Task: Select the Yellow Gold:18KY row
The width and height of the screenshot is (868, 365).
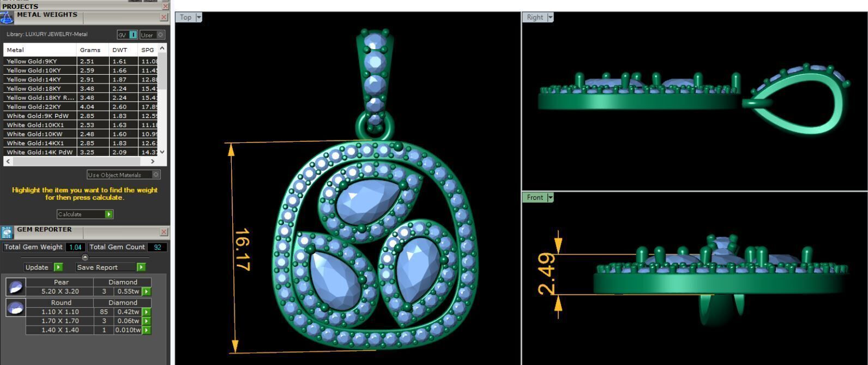Action: coord(81,88)
